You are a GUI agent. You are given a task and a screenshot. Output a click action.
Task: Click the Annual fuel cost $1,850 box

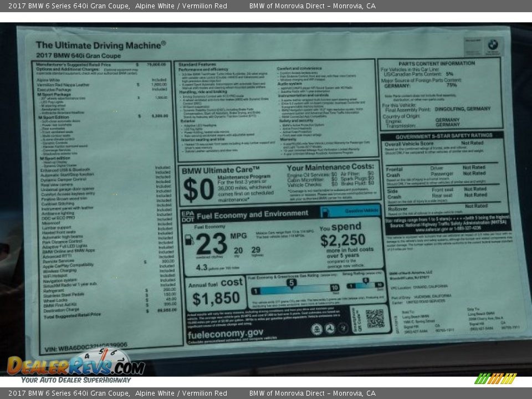(216, 292)
